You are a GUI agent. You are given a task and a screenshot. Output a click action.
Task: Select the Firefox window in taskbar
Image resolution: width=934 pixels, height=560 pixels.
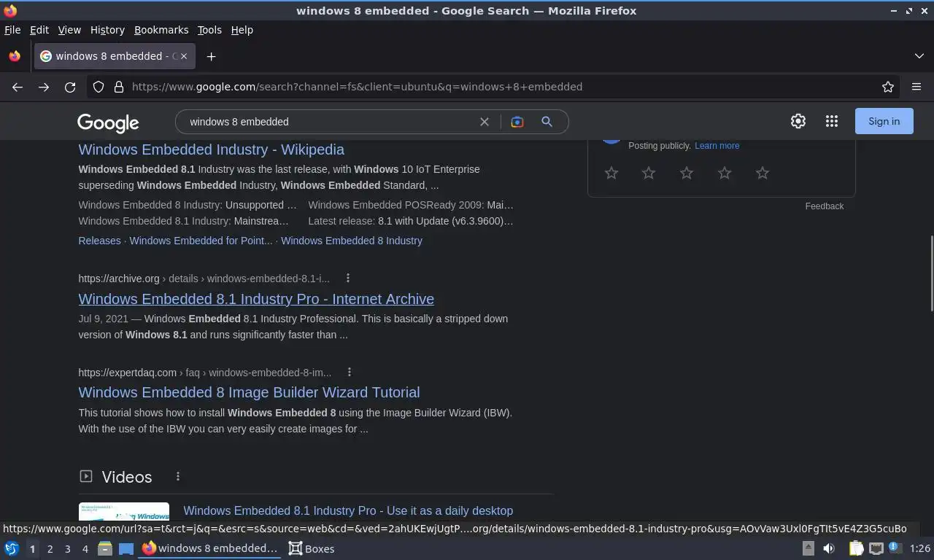210,548
